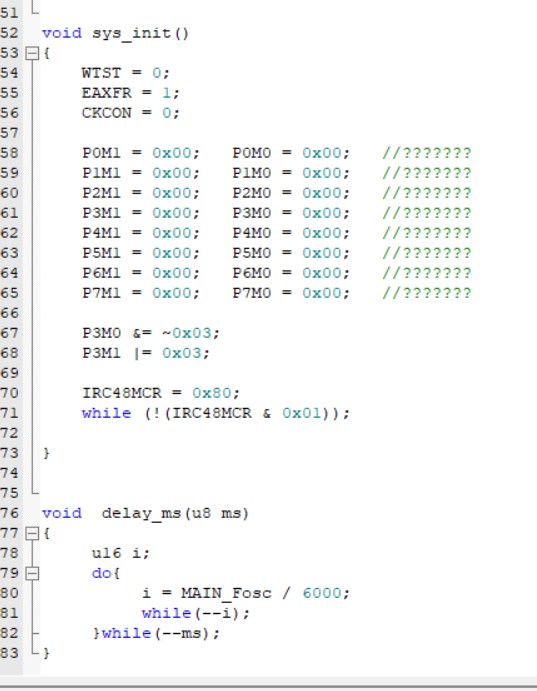The image size is (537, 691).
Task: Click the closing brace on line 83
Action: click(46, 654)
